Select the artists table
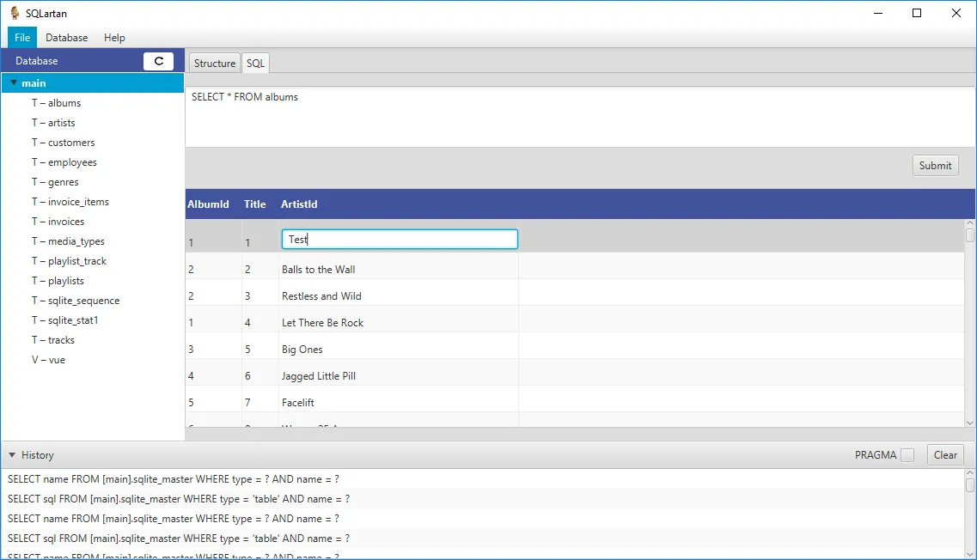Image resolution: width=977 pixels, height=560 pixels. click(x=92, y=123)
